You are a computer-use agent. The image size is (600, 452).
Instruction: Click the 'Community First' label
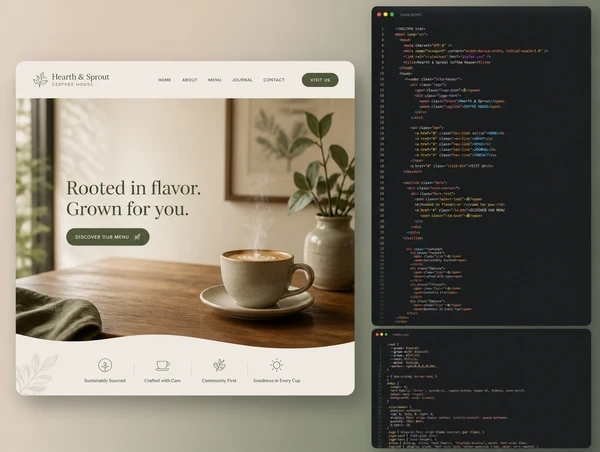pos(219,380)
